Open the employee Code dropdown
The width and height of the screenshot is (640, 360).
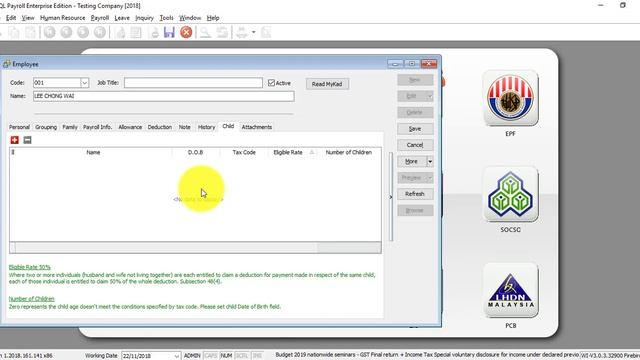click(84, 83)
